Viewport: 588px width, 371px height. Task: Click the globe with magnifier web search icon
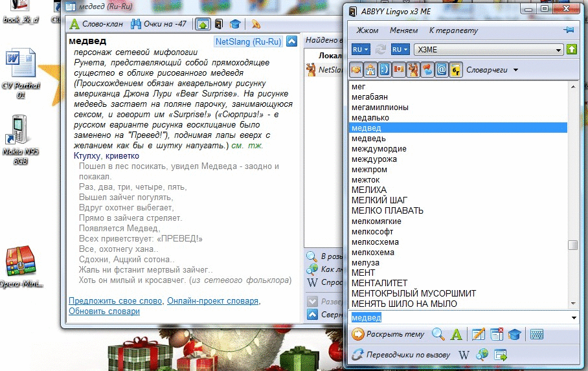point(482,355)
